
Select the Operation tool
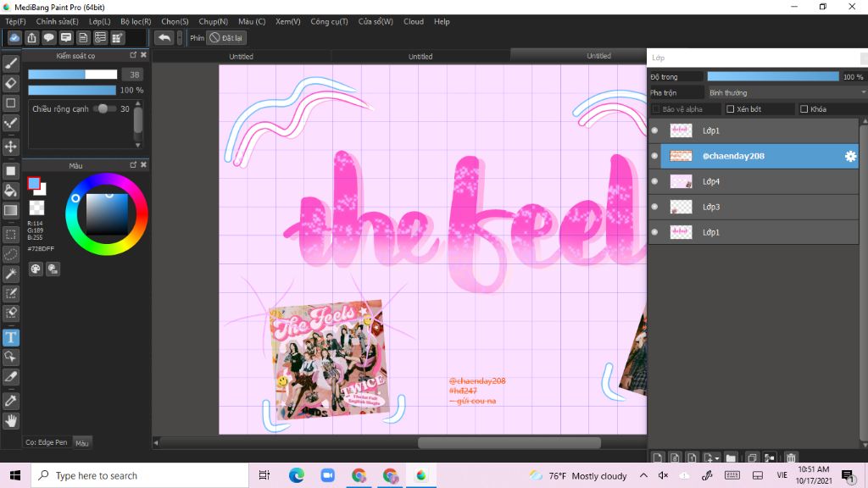pos(11,357)
